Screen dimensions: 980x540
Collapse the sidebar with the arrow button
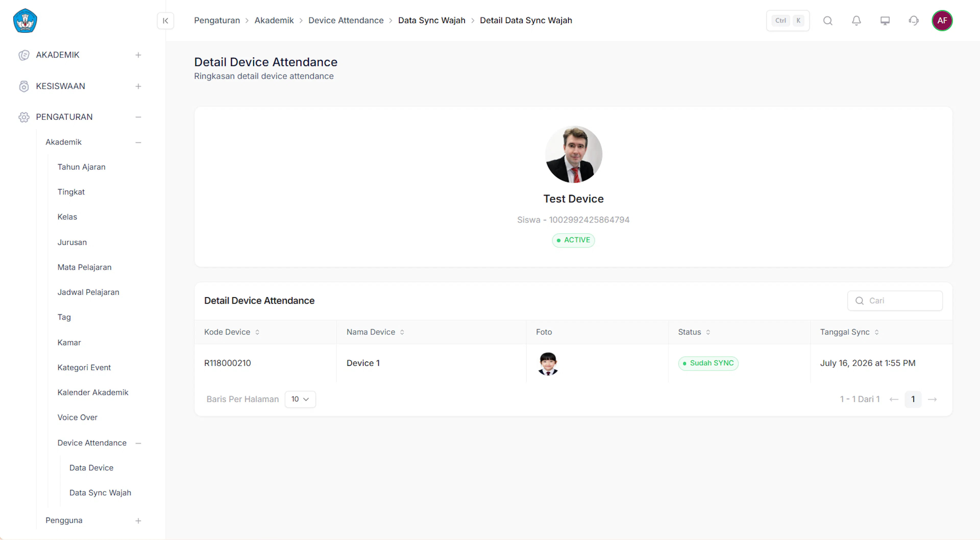(165, 20)
